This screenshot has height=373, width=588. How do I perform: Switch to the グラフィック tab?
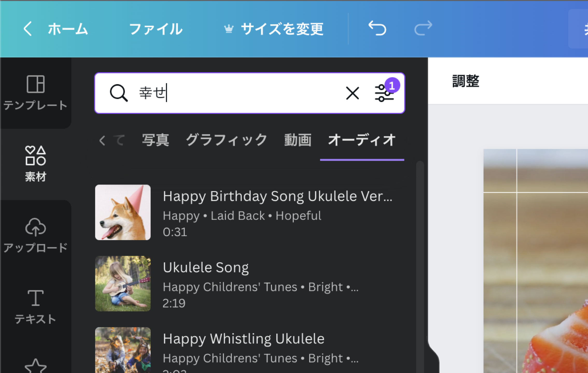click(227, 140)
